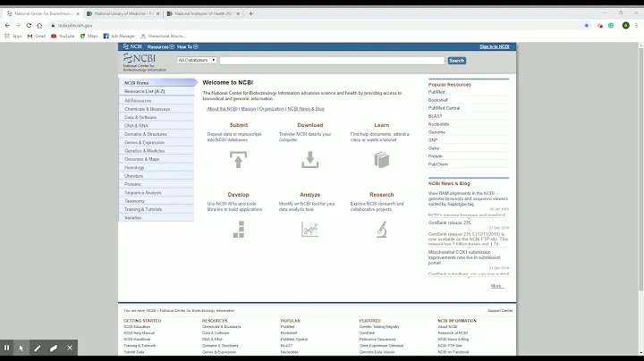
Task: Open DNA & RNA sidebar item
Action: (x=157, y=125)
